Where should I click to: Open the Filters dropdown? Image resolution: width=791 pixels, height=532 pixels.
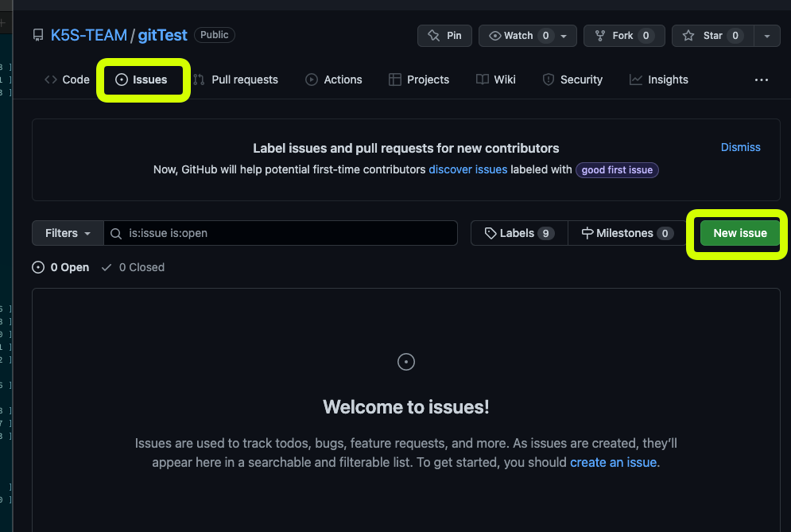tap(68, 233)
